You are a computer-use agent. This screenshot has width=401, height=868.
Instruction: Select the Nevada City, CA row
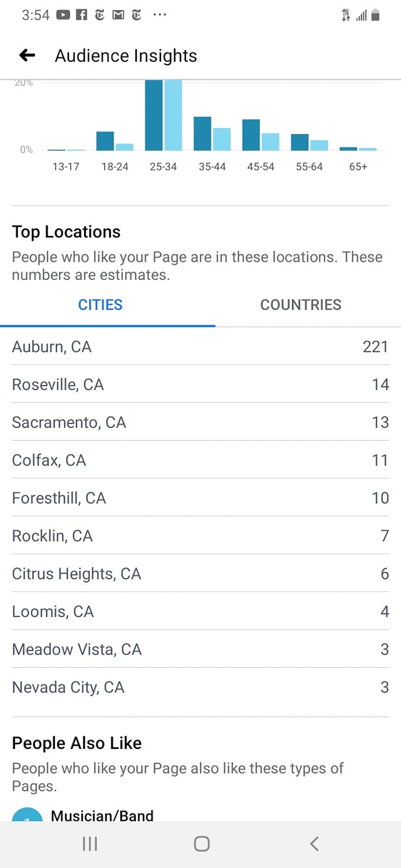(x=200, y=687)
